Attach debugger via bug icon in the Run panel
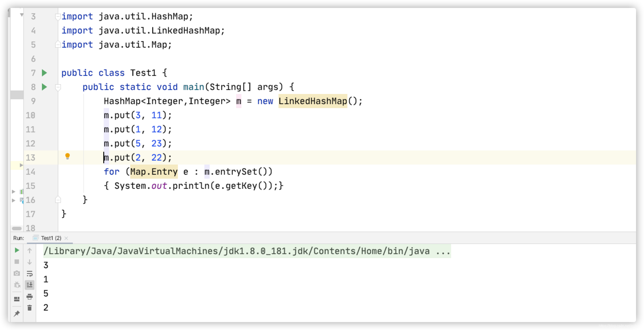 [x=17, y=285]
